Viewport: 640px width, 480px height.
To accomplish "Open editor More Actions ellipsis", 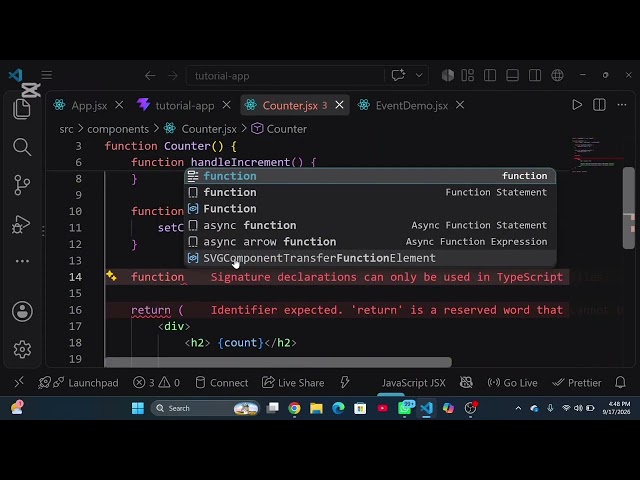I will 622,105.
